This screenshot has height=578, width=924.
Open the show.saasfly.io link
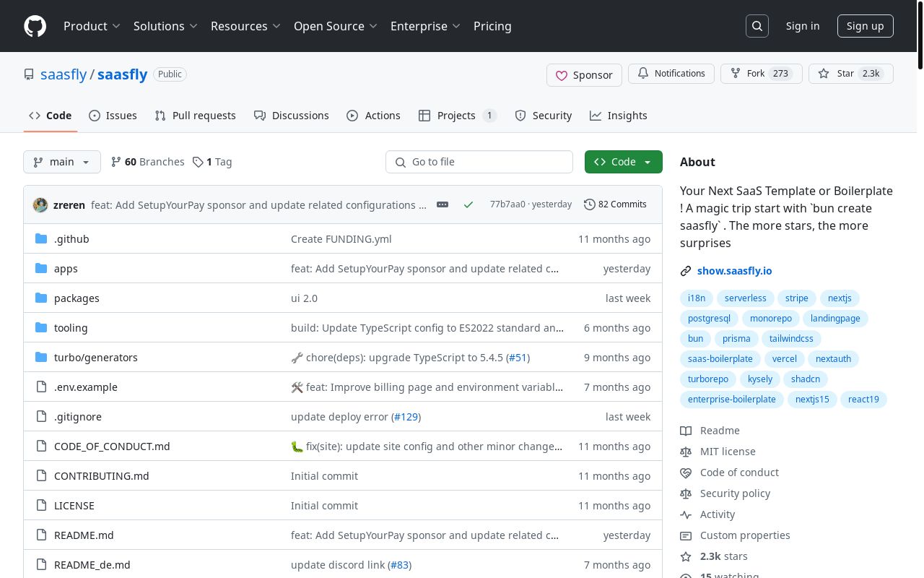(734, 271)
